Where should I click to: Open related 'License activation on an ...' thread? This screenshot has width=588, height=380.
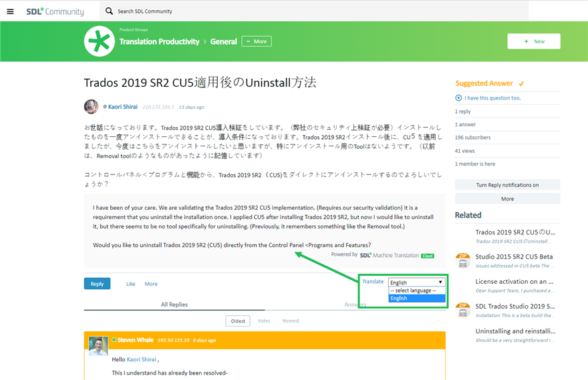(514, 281)
